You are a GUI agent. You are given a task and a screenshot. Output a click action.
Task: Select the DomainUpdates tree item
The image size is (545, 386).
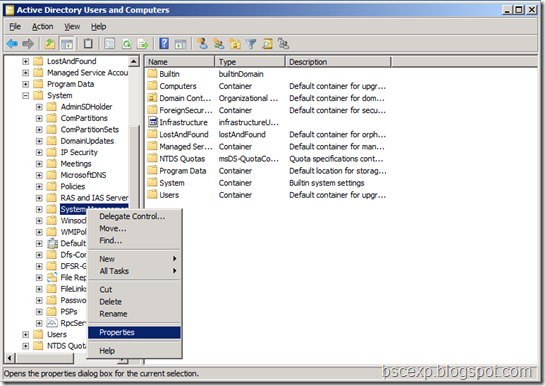coord(87,141)
